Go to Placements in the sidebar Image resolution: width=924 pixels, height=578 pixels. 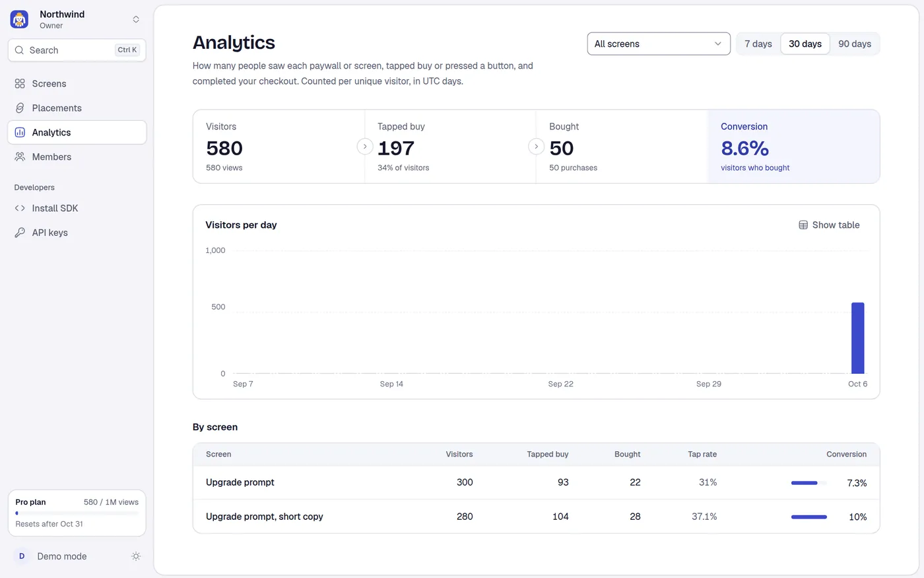pos(77,108)
